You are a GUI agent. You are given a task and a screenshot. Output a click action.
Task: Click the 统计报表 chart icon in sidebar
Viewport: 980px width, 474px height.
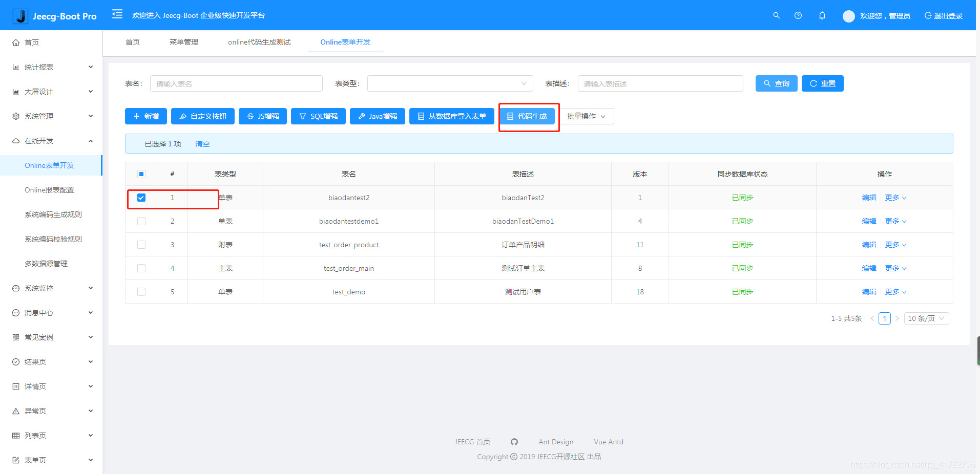pos(16,67)
